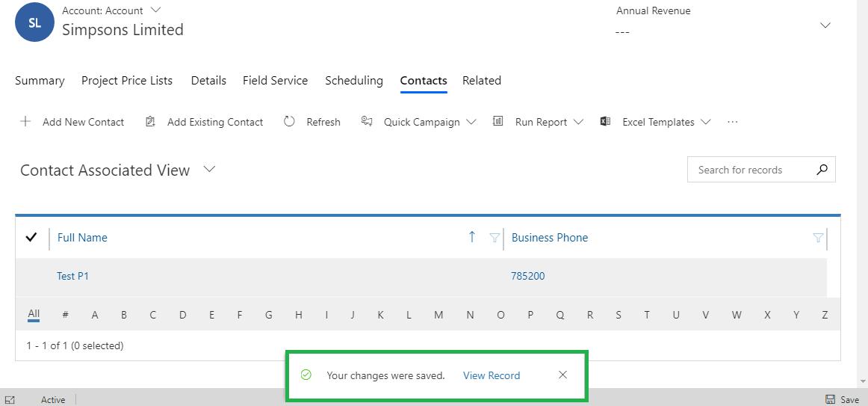This screenshot has height=406, width=868.
Task: Filter contacts by letter P
Action: click(530, 316)
